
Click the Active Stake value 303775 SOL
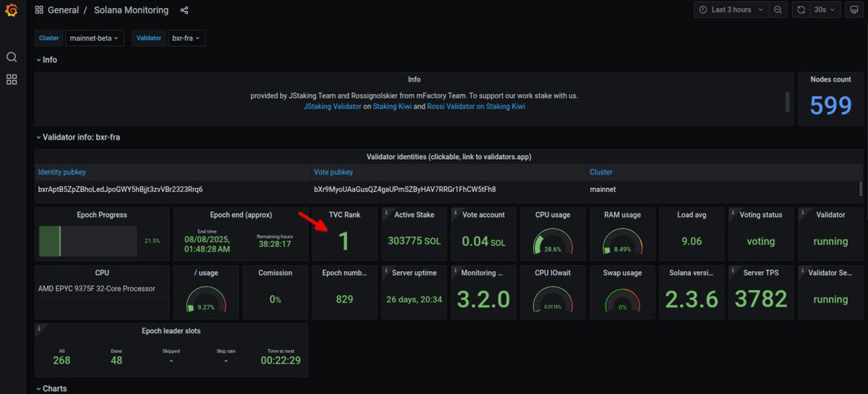click(x=414, y=241)
